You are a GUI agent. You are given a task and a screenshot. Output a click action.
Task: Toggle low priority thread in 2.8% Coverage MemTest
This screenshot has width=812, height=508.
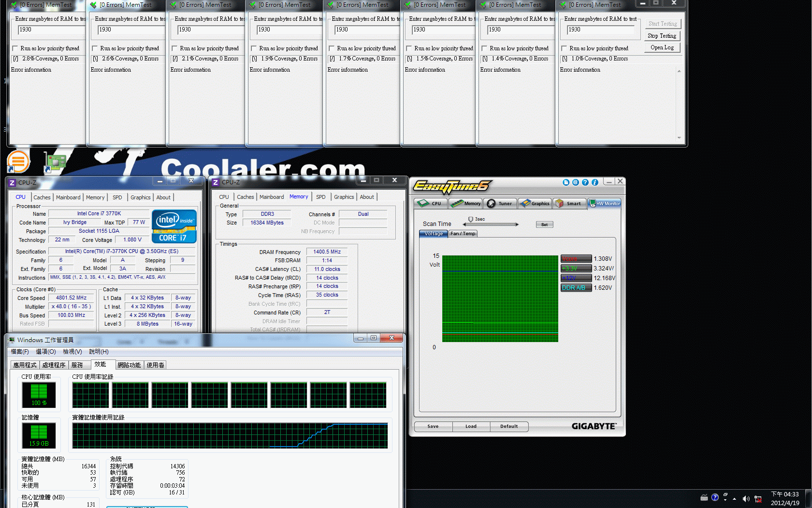tap(15, 48)
